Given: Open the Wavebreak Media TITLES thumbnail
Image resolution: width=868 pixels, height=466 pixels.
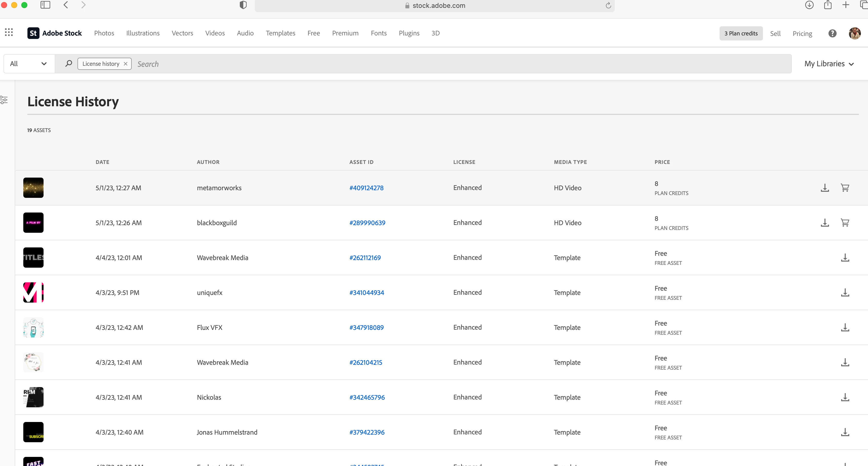Looking at the screenshot, I should (33, 258).
